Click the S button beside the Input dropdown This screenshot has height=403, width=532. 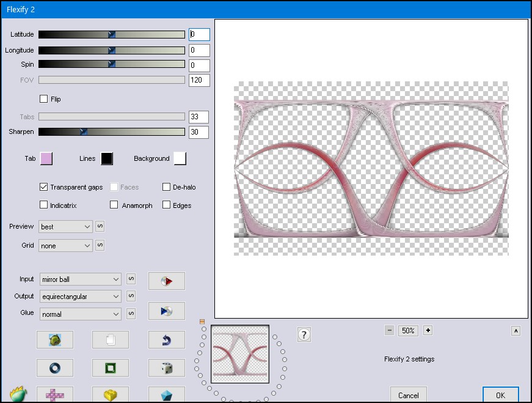point(131,279)
